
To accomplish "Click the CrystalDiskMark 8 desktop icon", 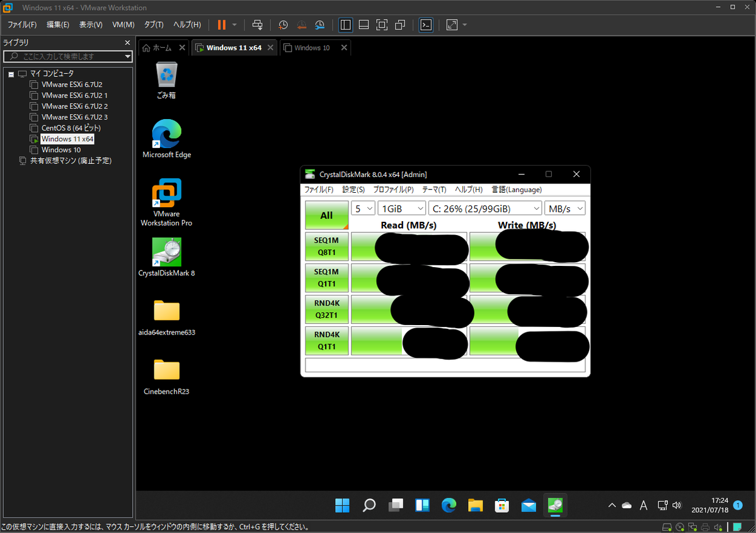I will point(166,257).
